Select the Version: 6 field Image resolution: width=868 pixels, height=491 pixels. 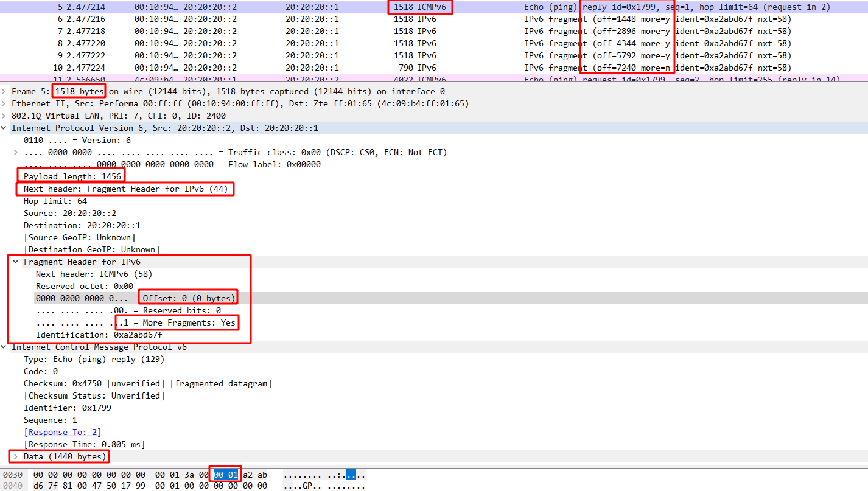click(77, 140)
